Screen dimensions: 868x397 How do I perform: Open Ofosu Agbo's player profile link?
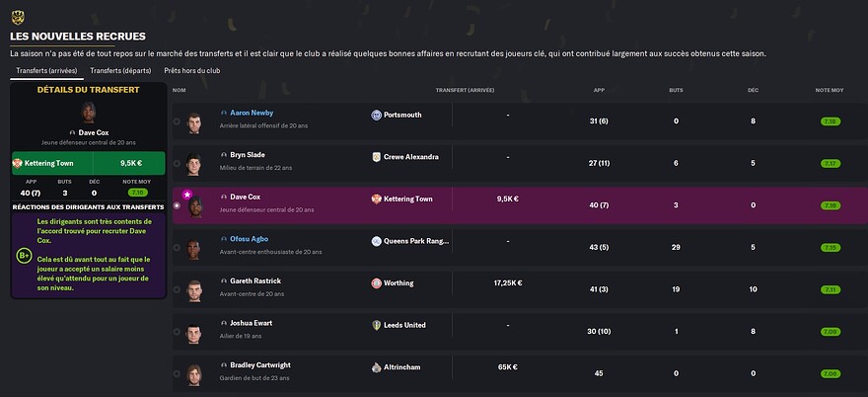[250, 239]
